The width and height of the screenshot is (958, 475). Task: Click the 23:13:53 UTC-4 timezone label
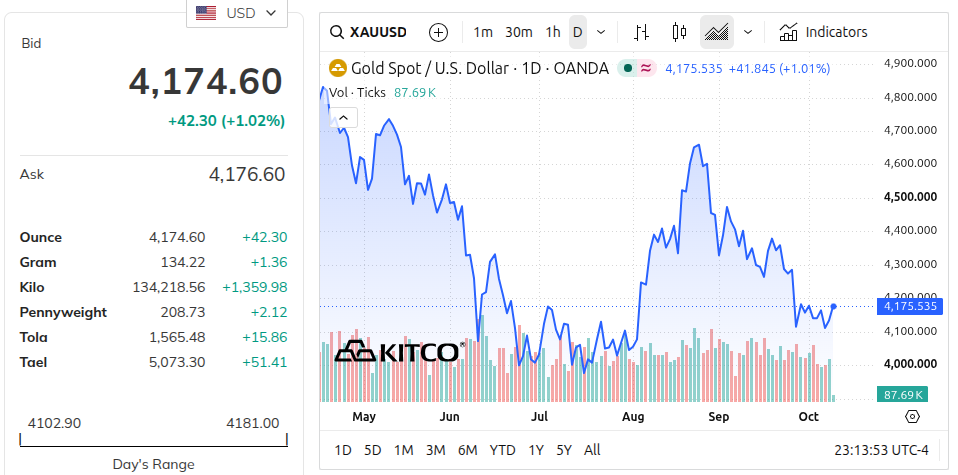tap(882, 451)
